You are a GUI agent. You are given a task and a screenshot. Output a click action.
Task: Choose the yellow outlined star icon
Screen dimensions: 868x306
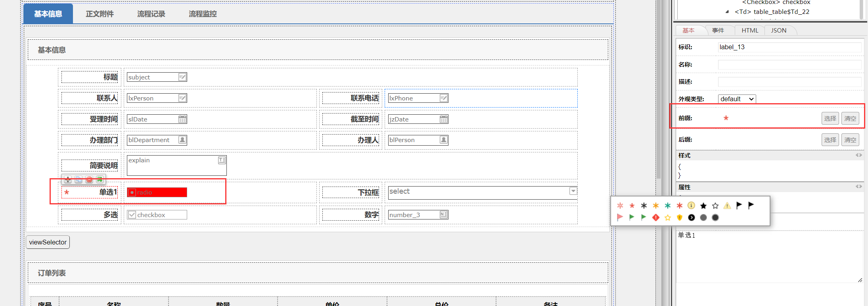(668, 217)
